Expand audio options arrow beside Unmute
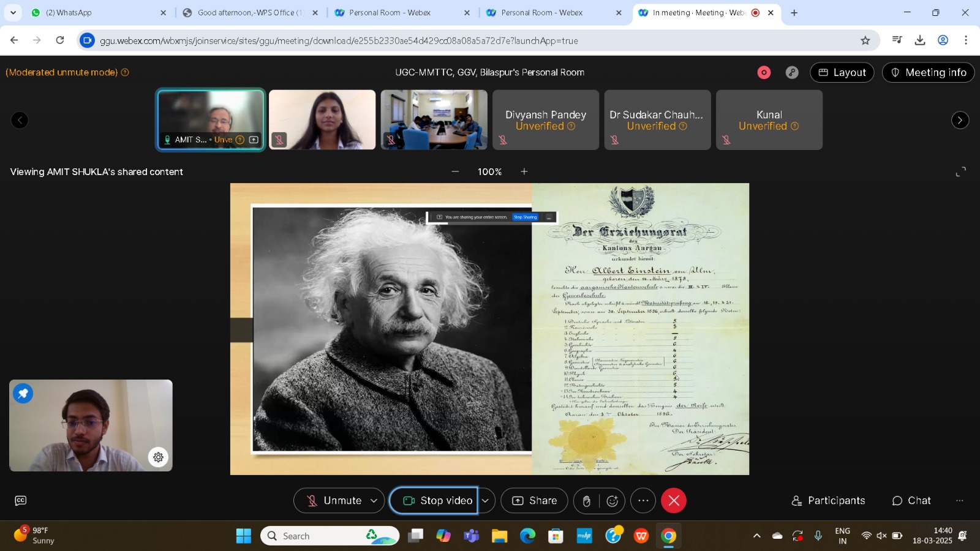 pyautogui.click(x=374, y=501)
